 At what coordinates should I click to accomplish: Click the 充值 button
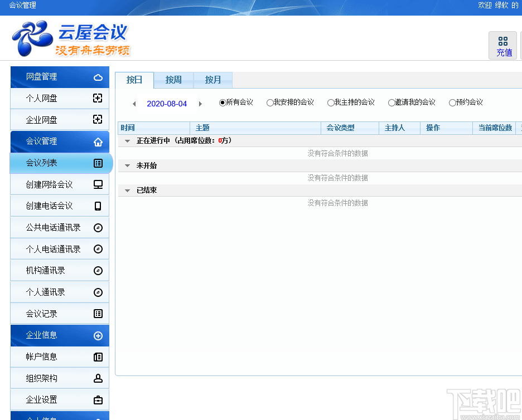[x=502, y=45]
